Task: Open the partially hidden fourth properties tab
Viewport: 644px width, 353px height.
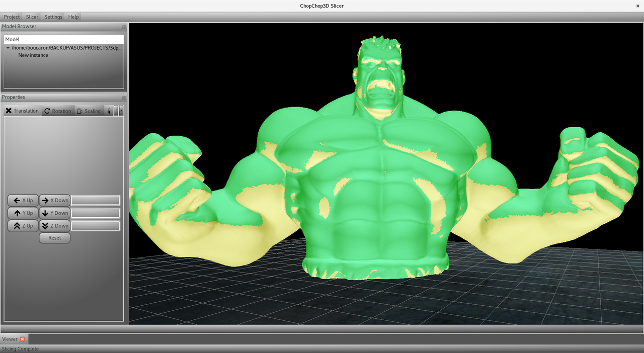Action: coord(109,111)
